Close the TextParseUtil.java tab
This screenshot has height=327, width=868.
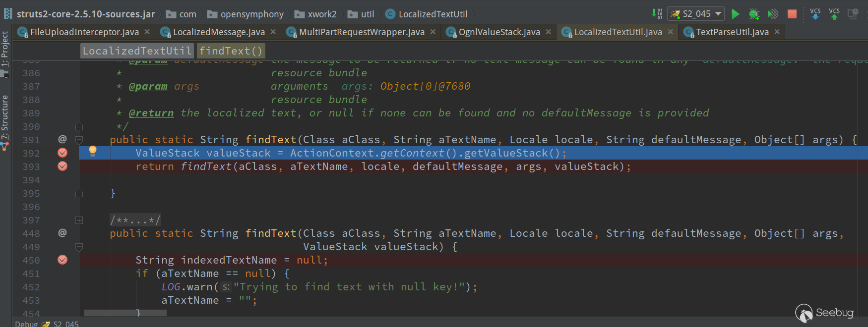(x=777, y=32)
